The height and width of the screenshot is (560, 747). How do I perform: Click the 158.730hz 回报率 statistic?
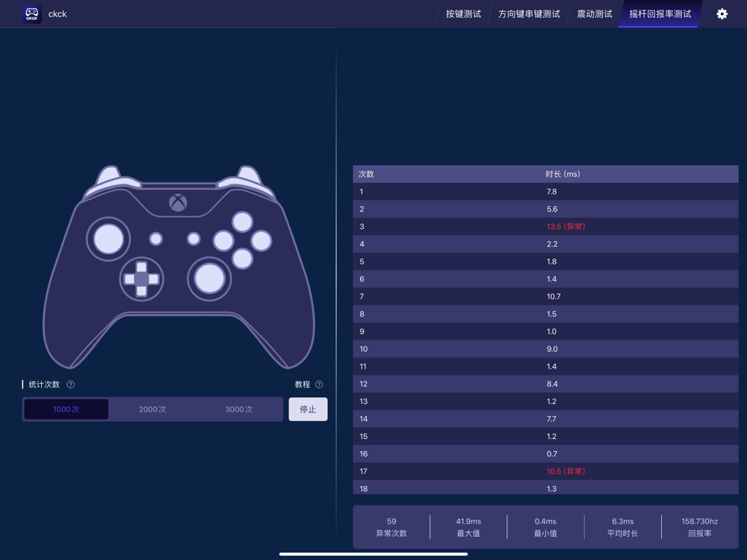(700, 527)
